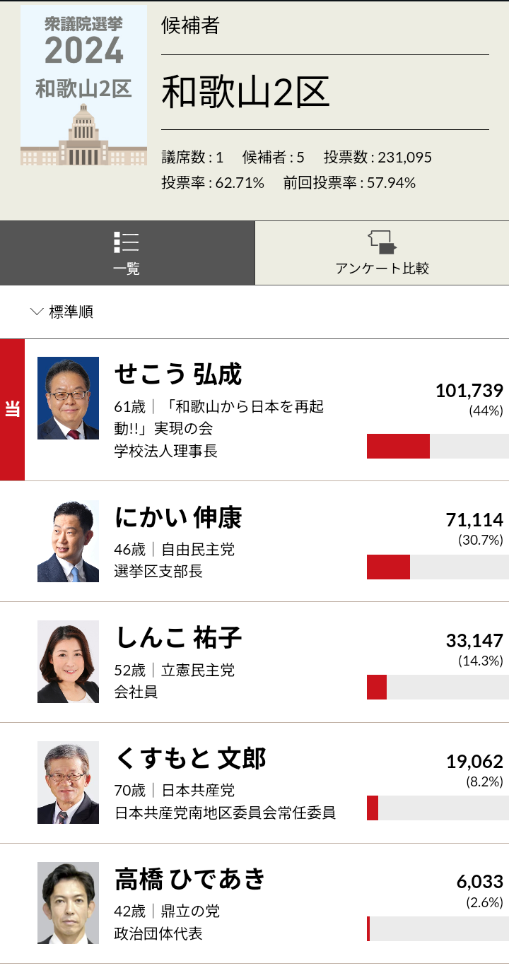Image resolution: width=509 pixels, height=980 pixels.
Task: Click 高橋 ひであき portrait photo
Action: pos(68,903)
